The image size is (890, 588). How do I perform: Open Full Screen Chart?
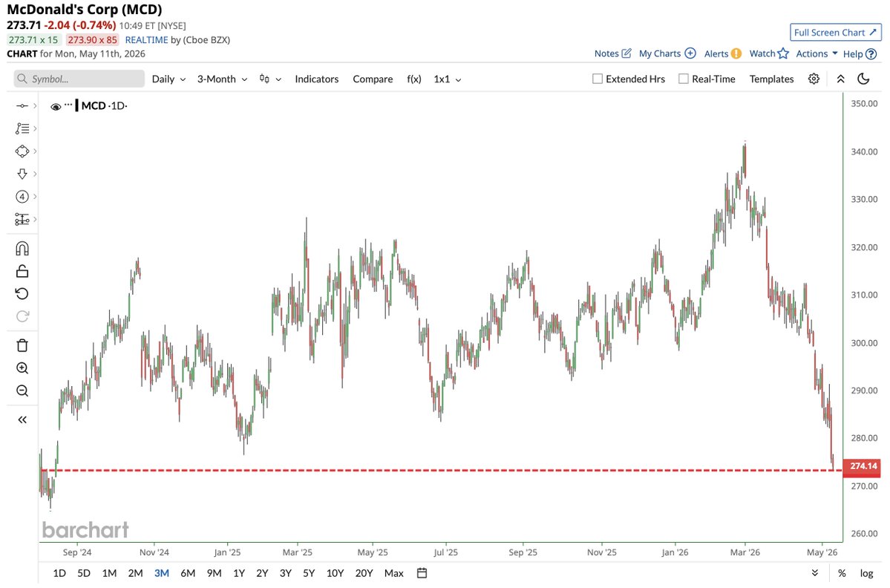(836, 33)
